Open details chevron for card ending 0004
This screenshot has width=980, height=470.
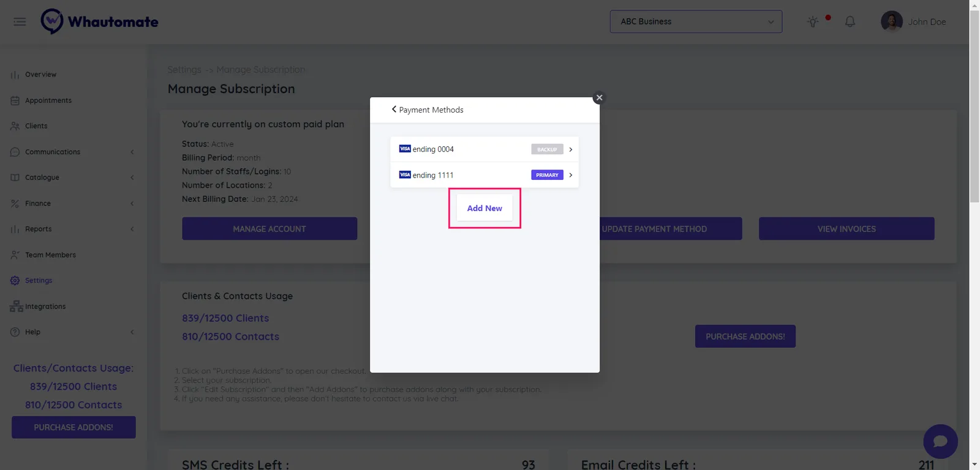[571, 149]
